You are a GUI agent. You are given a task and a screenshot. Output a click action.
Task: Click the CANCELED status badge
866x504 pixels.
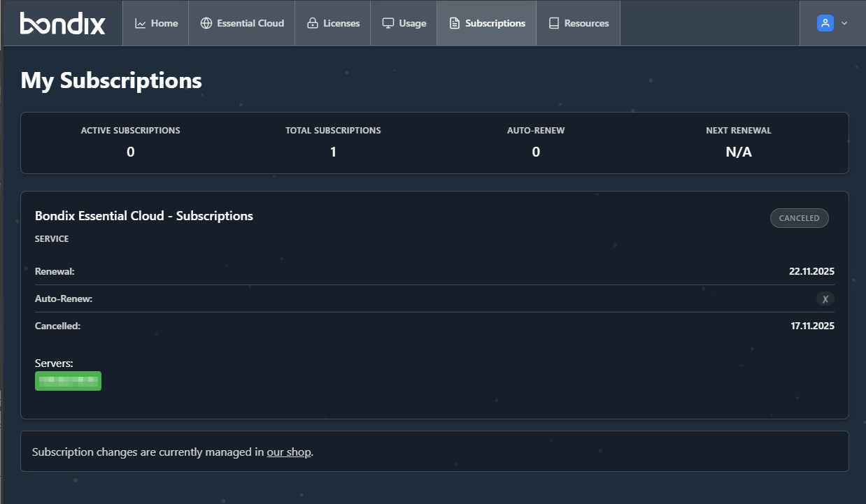[799, 218]
